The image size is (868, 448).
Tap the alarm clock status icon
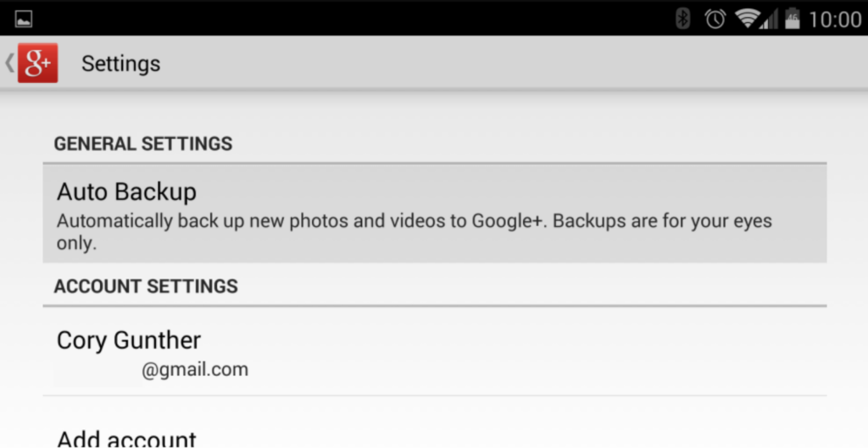715,19
